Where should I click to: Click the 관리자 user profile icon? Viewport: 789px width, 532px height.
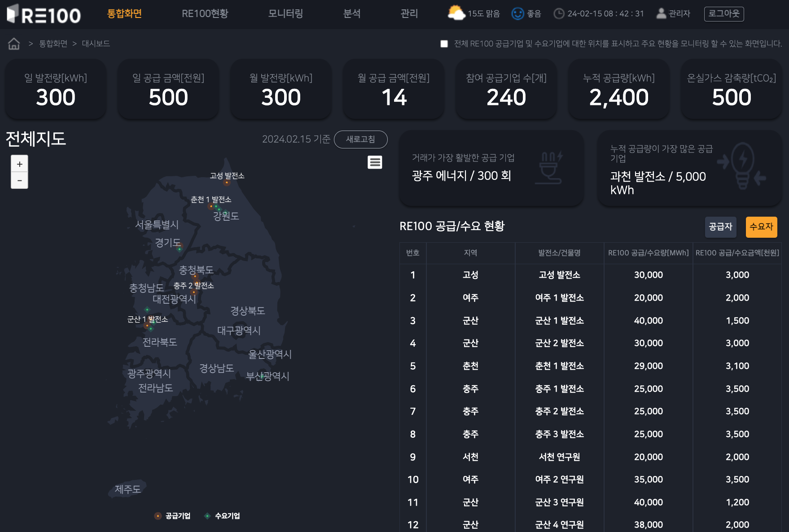(661, 13)
